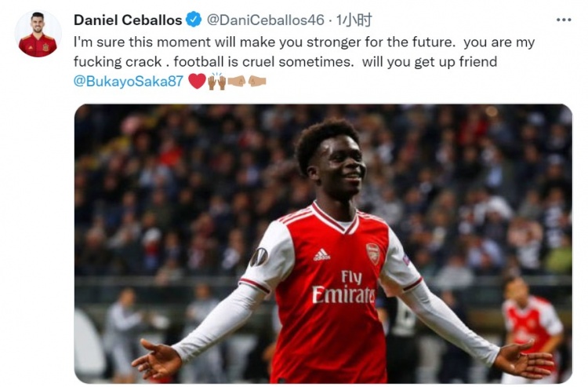Click the blue verified badge

tap(194, 20)
